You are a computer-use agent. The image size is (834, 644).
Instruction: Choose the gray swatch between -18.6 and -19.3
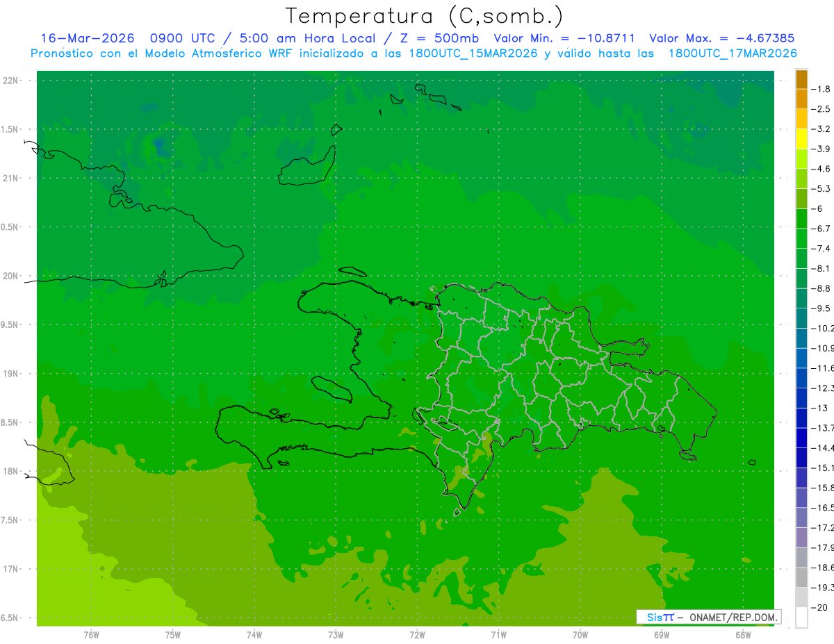pos(801,577)
